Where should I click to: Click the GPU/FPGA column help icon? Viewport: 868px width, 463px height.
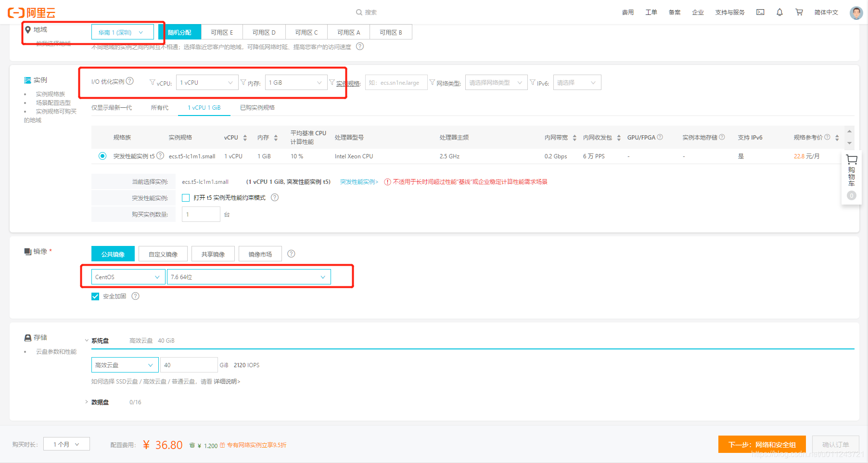[x=660, y=137]
